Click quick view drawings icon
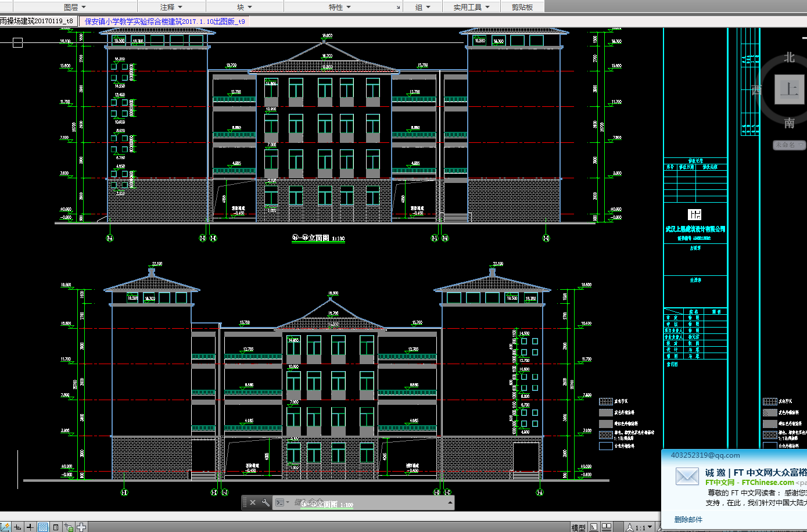The image size is (807, 532). pyautogui.click(x=607, y=527)
